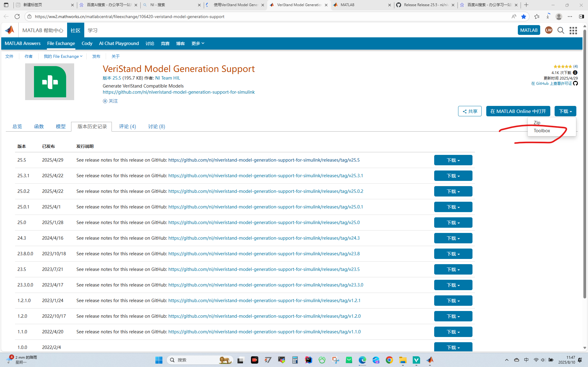Launch MATLAB from the taskbar
Image resolution: width=588 pixels, height=367 pixels.
430,360
